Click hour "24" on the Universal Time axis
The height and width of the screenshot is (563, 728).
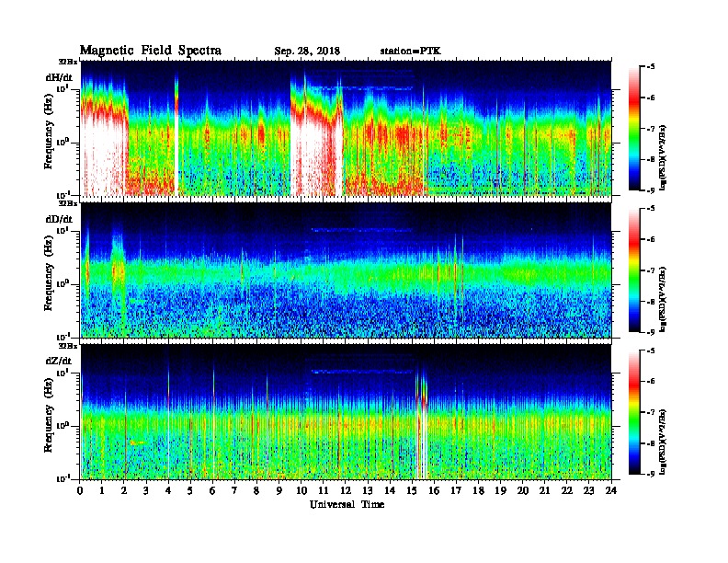[x=611, y=490]
